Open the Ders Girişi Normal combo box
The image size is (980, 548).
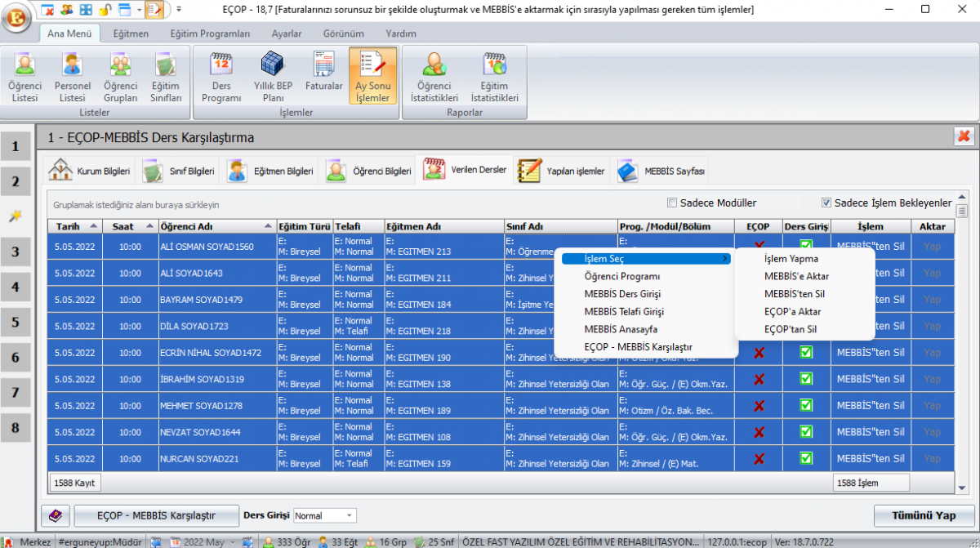coord(325,515)
